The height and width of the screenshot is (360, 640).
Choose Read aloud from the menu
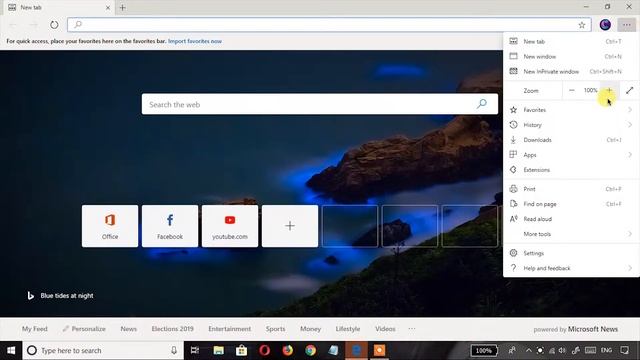point(571,219)
